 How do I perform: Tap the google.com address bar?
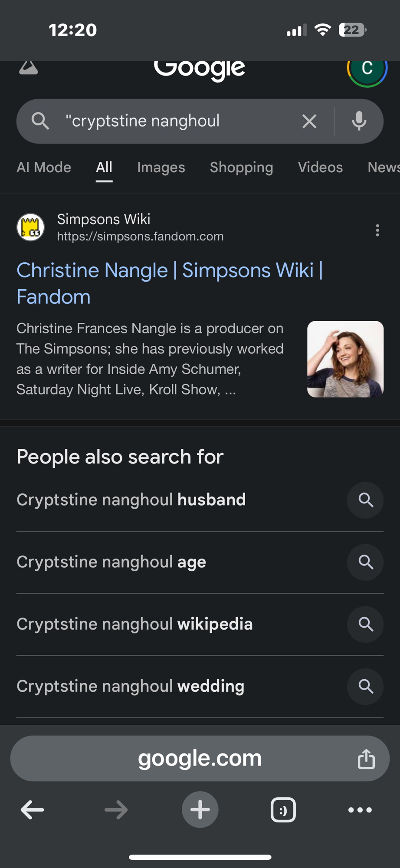200,758
